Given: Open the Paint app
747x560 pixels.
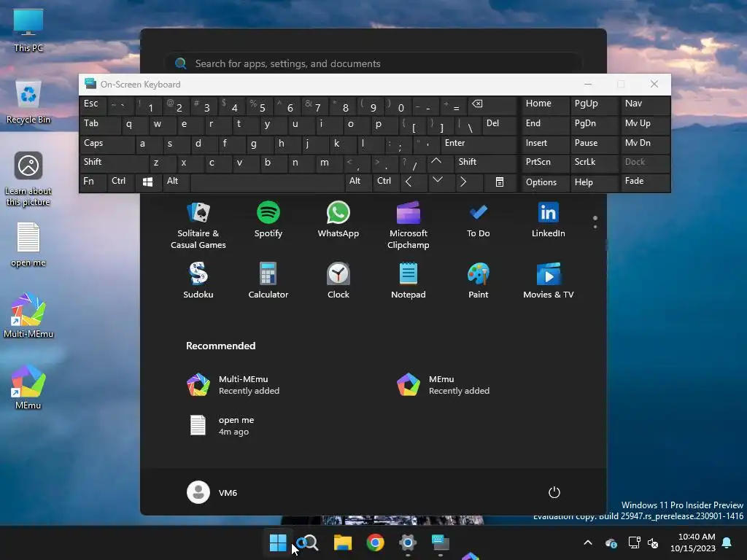Looking at the screenshot, I should tap(479, 281).
